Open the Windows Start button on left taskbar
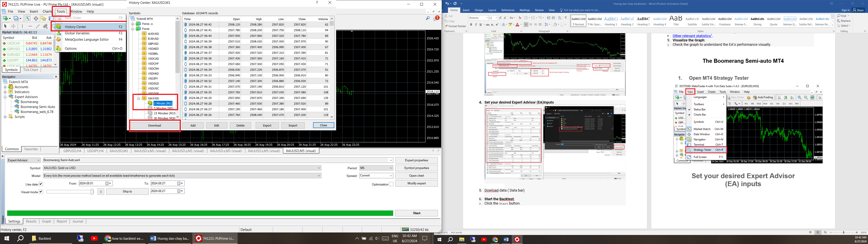Screen dimensions: 868x244 click(7, 238)
